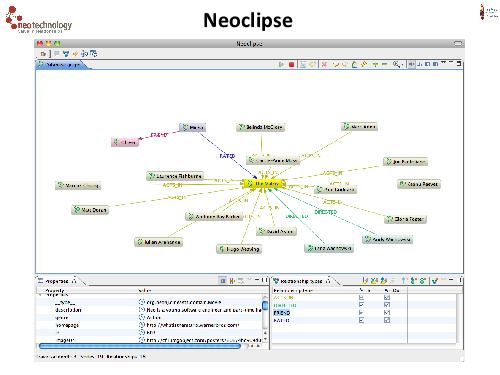Click the orange icon in the Properties view toolbar
The width and height of the screenshot is (500, 375).
coord(232,281)
